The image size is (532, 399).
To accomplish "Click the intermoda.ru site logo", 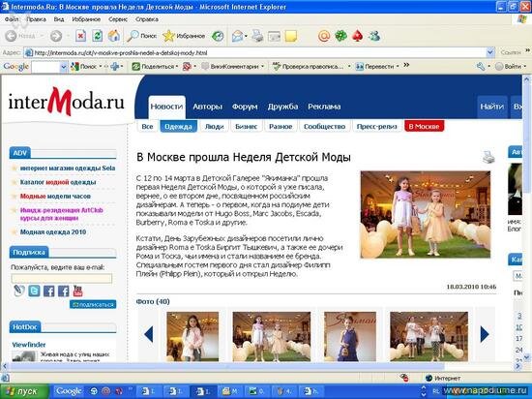I will pyautogui.click(x=66, y=102).
